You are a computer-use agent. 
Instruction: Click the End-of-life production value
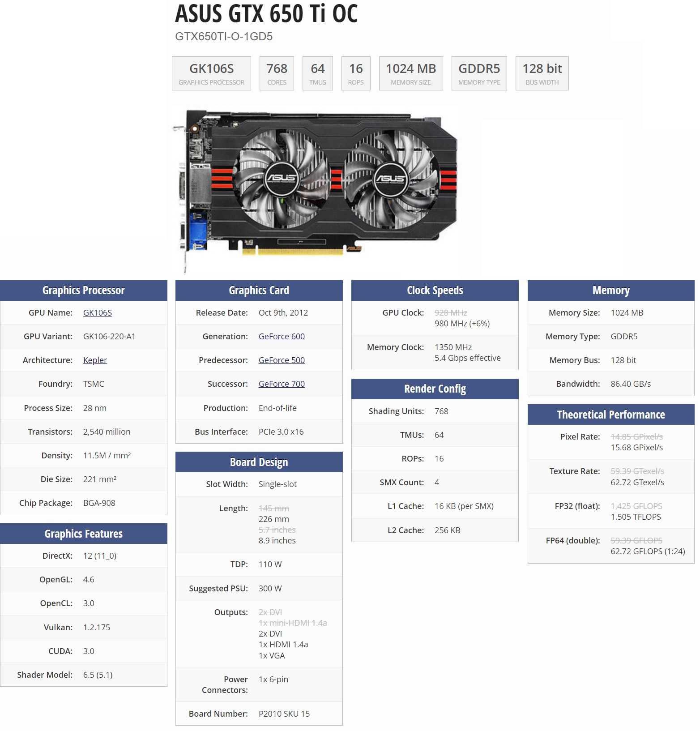point(277,408)
